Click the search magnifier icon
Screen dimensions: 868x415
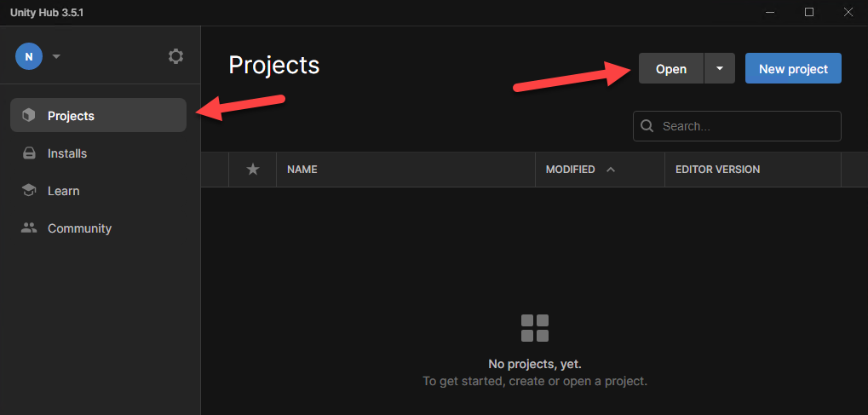click(x=647, y=126)
